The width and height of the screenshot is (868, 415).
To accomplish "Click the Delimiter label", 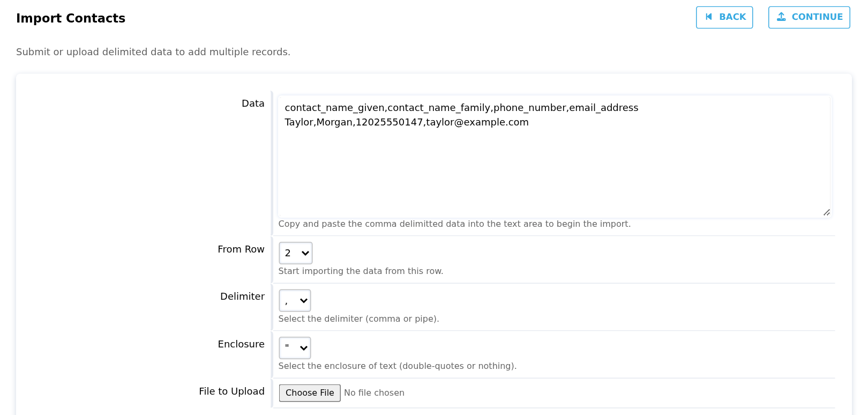I will [242, 297].
